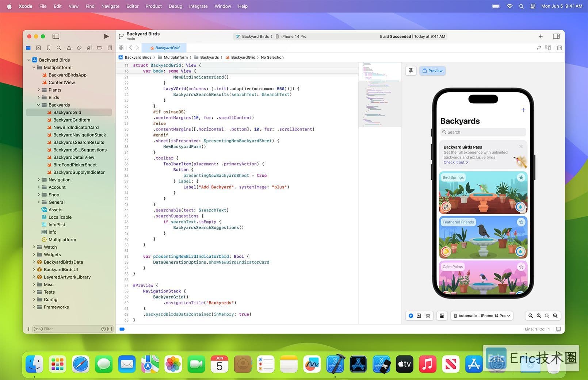Pin the preview canvas

[x=411, y=71]
